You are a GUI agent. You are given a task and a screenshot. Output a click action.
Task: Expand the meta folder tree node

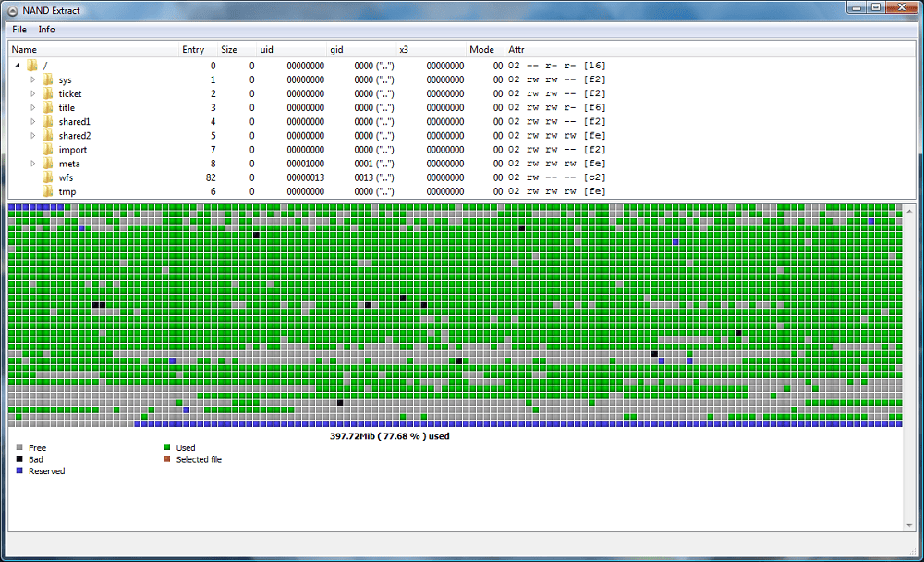coord(33,164)
